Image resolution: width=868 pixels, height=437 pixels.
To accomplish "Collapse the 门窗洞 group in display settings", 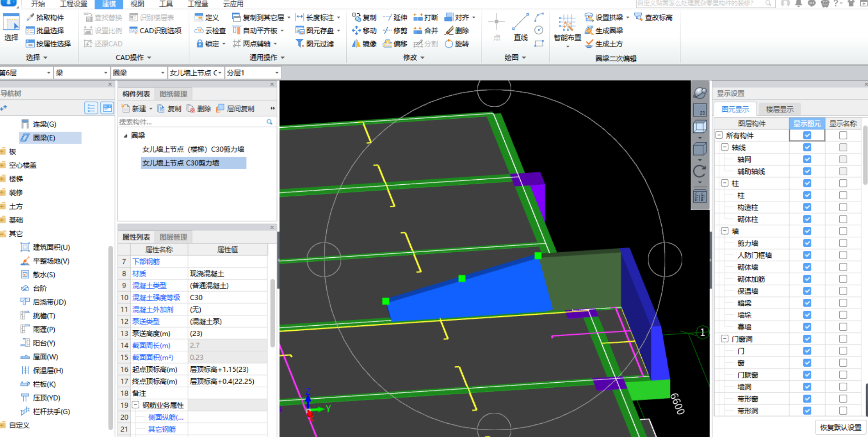I will tap(725, 338).
